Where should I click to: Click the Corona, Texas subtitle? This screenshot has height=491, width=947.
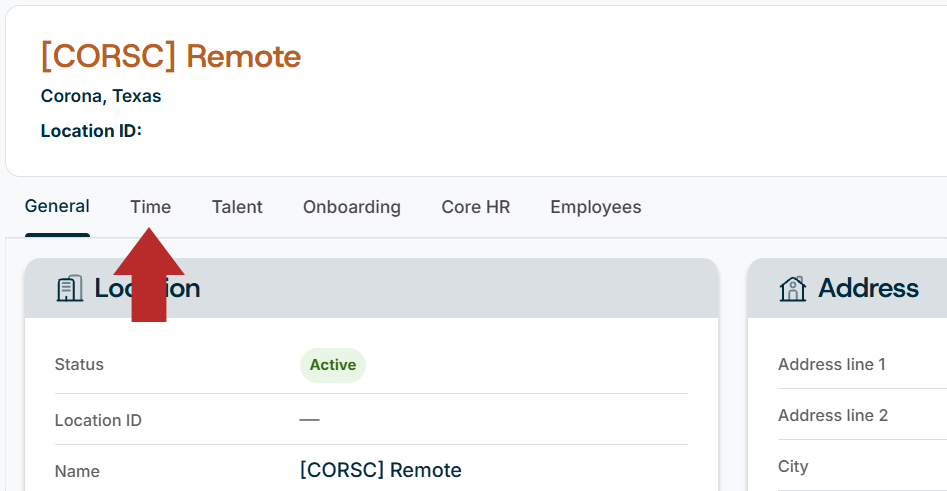point(101,96)
